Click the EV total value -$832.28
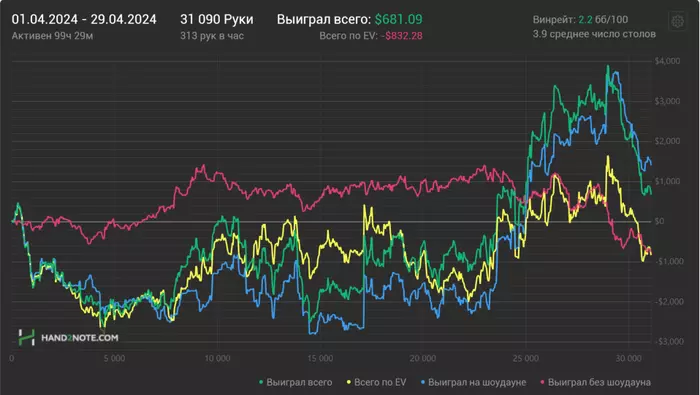Screen dimensions: 700x395 point(401,36)
